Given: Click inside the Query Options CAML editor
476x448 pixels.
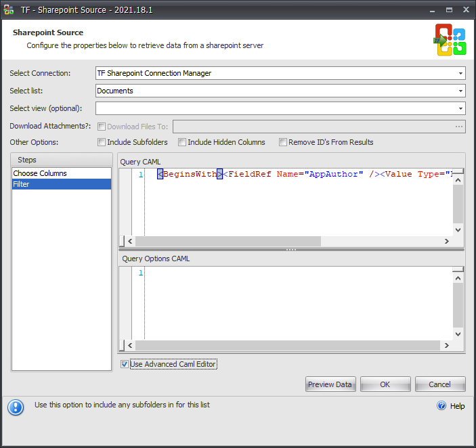Looking at the screenshot, I should tap(299, 303).
